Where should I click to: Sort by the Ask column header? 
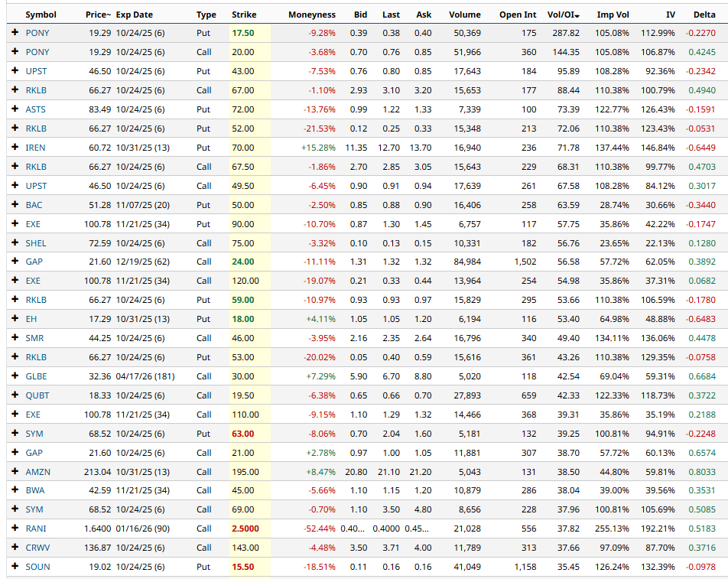click(x=424, y=15)
